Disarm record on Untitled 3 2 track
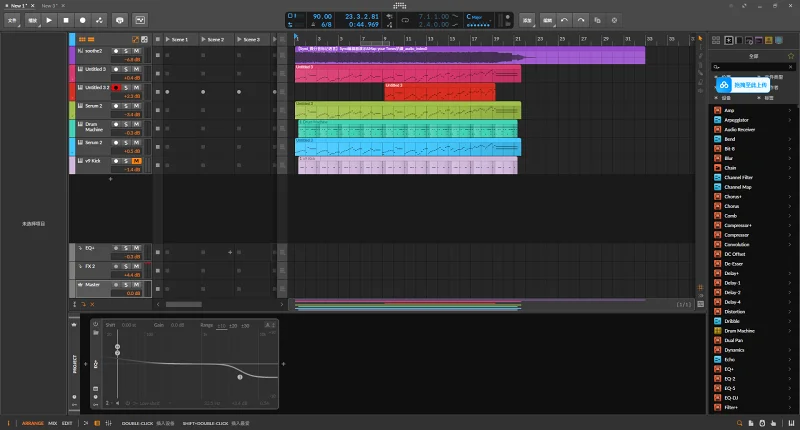Screen dimensions: 800x430 (116, 87)
